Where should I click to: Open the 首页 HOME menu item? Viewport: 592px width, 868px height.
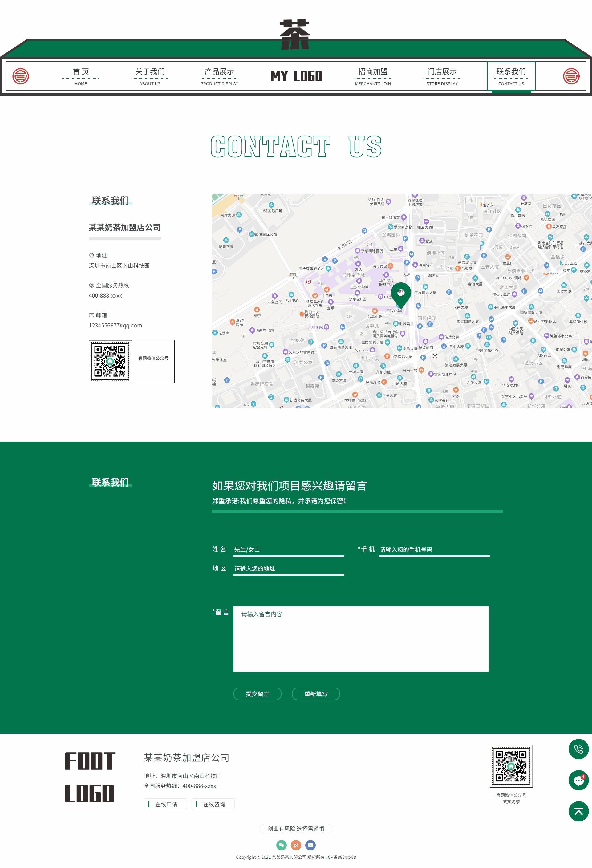click(81, 76)
